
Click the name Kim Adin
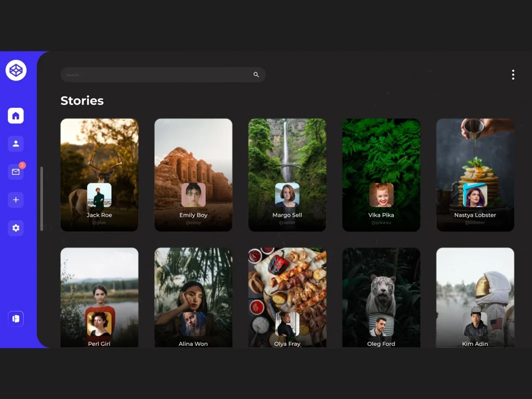point(475,344)
